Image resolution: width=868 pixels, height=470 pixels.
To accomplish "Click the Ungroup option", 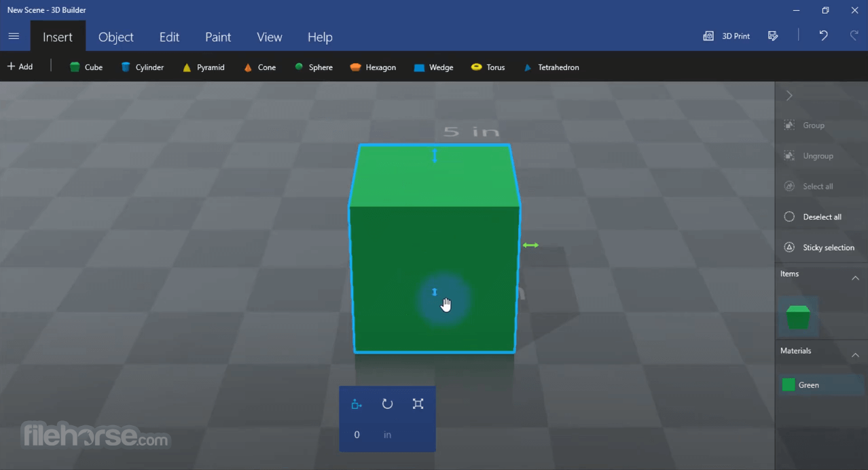I will coord(809,156).
